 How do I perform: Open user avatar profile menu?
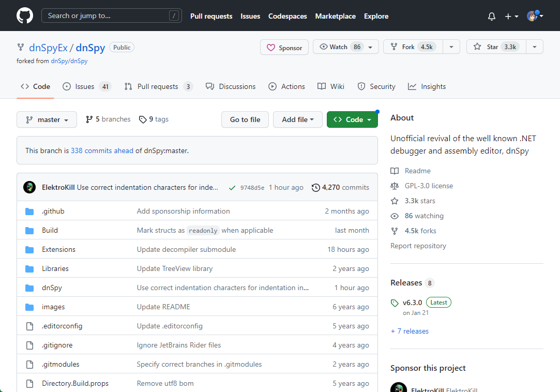pyautogui.click(x=535, y=16)
